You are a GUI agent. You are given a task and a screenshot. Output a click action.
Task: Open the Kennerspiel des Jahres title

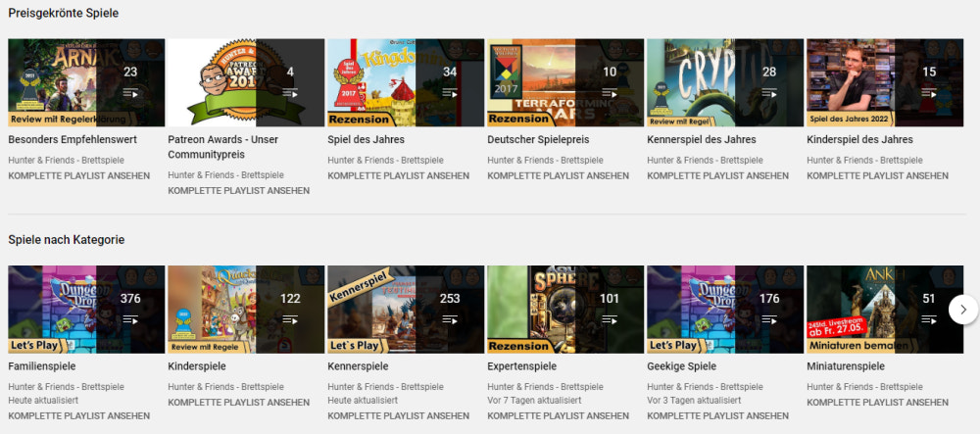[x=702, y=139]
